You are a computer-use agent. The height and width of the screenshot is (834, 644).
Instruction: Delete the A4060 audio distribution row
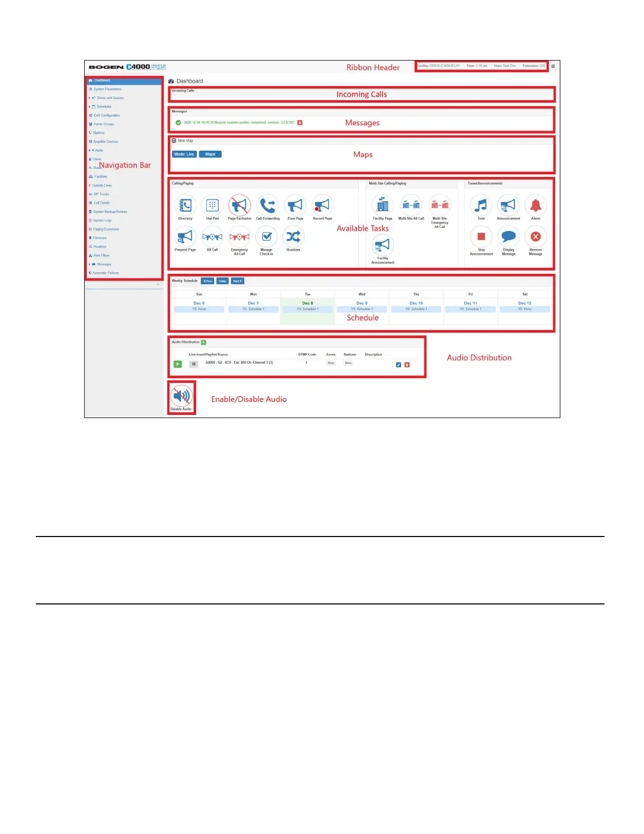[407, 364]
